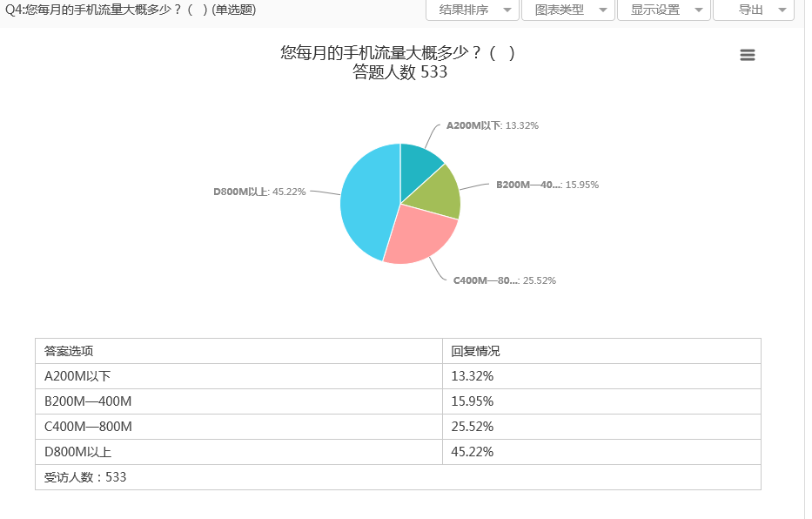812x519 pixels.
Task: Click the chart title 您每月的手机流量大概多少
Action: click(x=399, y=53)
